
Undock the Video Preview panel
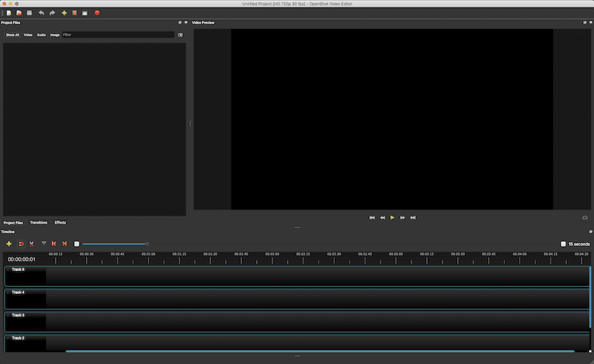(x=585, y=22)
